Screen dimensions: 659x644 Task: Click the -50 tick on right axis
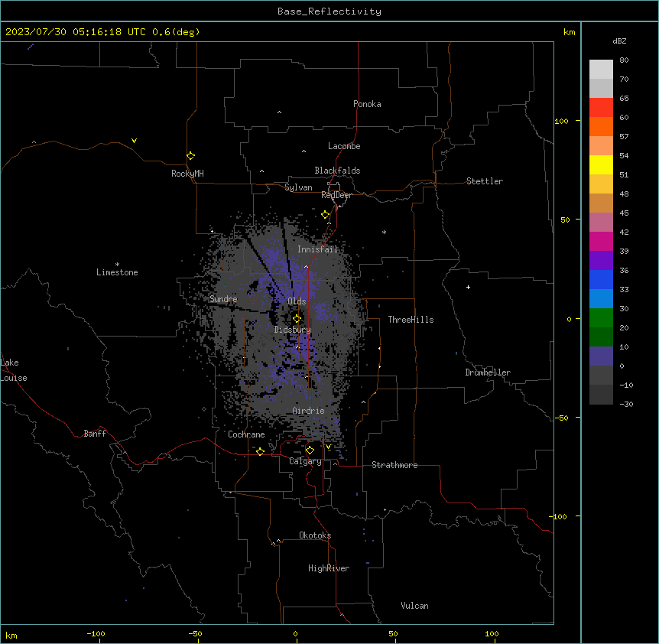pyautogui.click(x=561, y=418)
